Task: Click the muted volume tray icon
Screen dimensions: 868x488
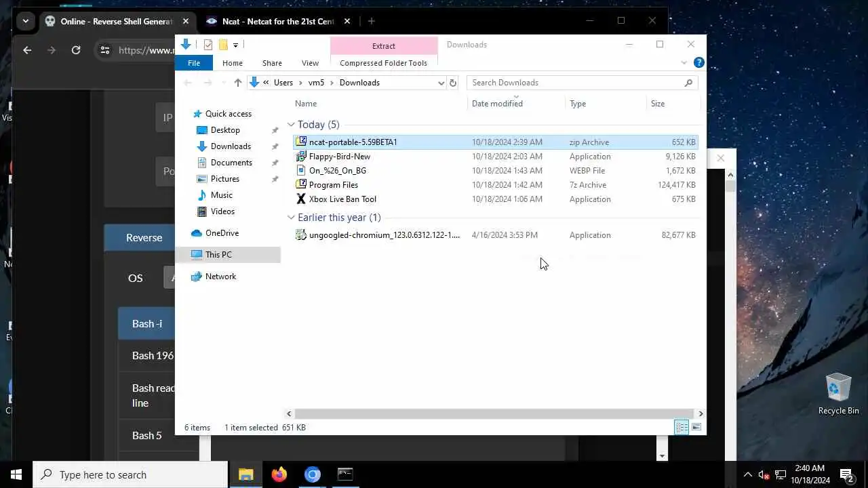Action: 764,474
